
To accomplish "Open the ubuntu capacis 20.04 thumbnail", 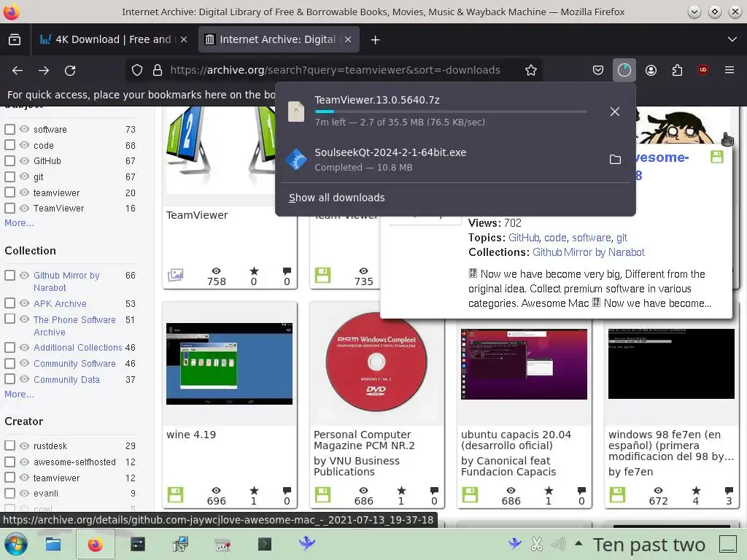I will 524,364.
